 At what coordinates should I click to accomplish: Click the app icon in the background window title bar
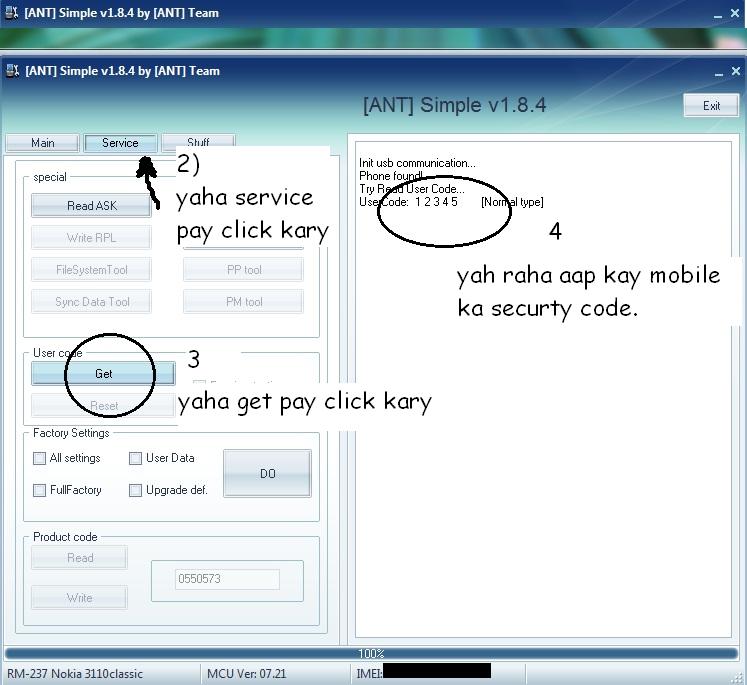click(11, 13)
